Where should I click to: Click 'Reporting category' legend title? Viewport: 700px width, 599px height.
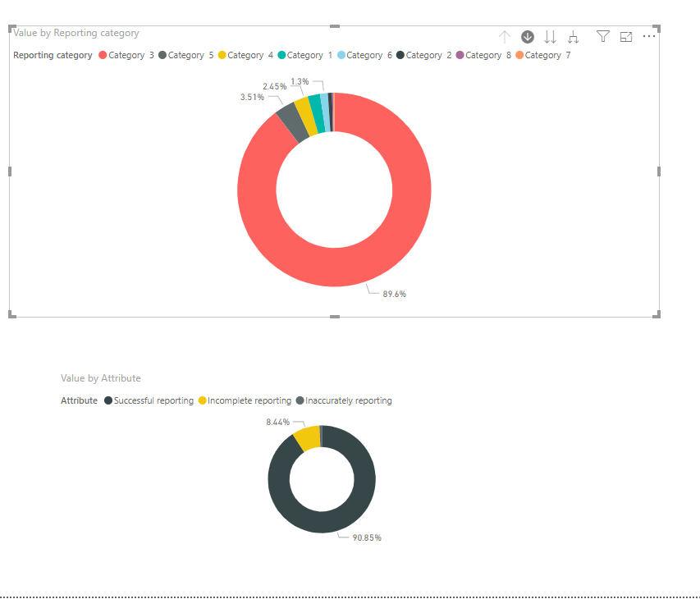coord(53,55)
